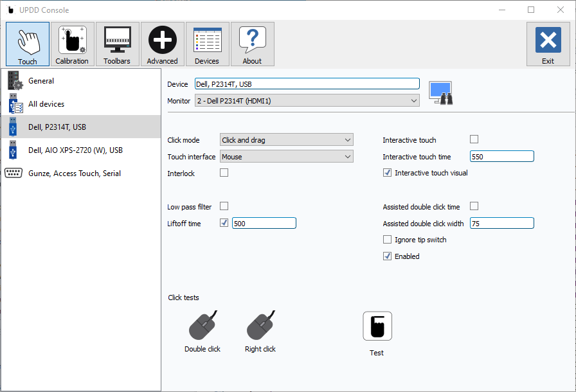Open the Click mode dropdown
The width and height of the screenshot is (576, 392).
(x=287, y=140)
